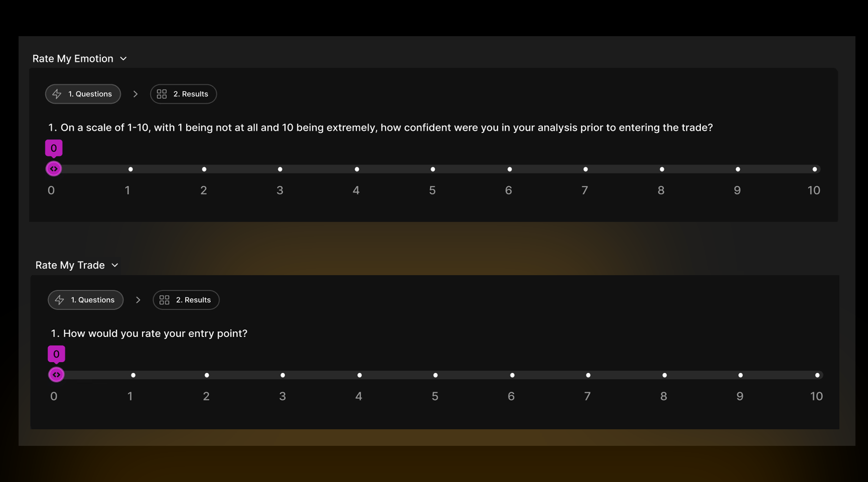
Task: Open the Rate My Emotion dropdown chevron
Action: click(124, 59)
